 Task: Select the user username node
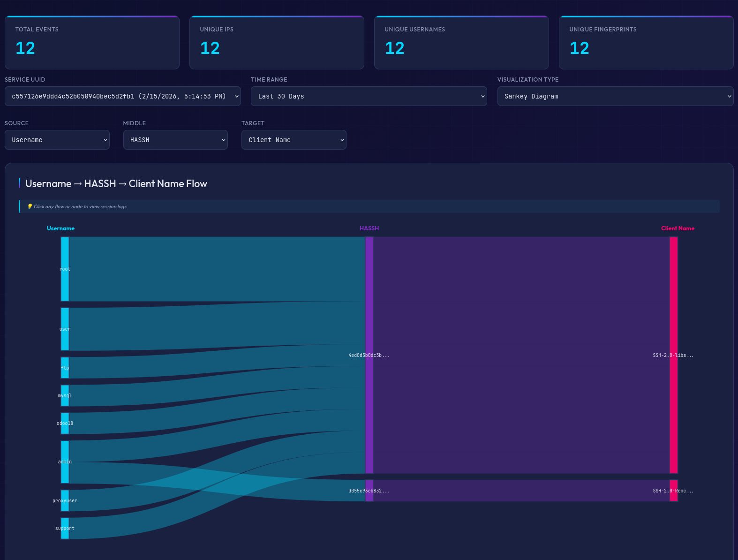[x=65, y=329]
